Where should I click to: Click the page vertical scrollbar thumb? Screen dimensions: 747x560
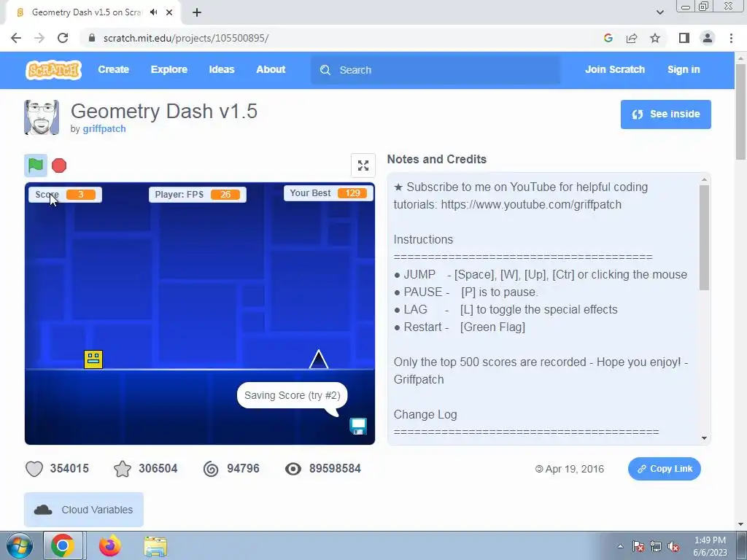tap(741, 112)
